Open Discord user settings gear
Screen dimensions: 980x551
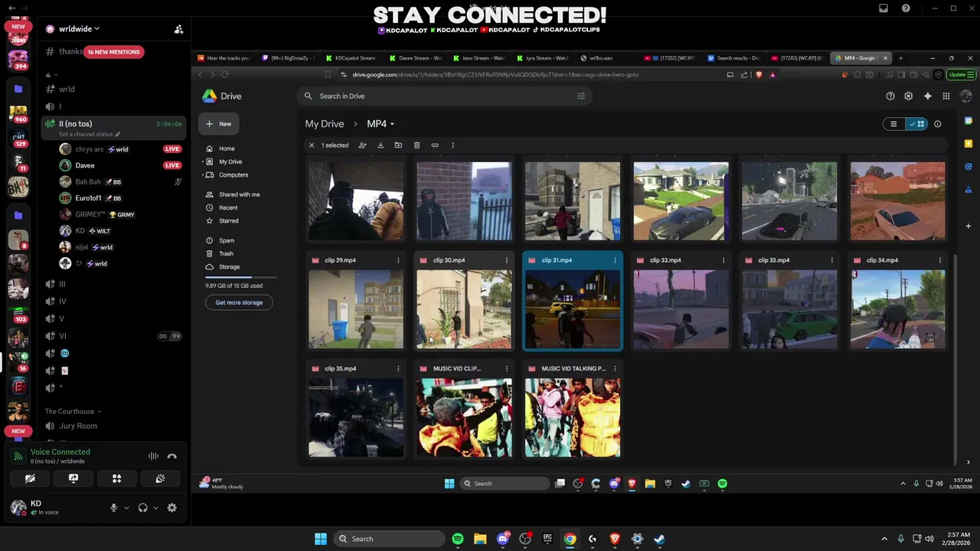point(171,507)
